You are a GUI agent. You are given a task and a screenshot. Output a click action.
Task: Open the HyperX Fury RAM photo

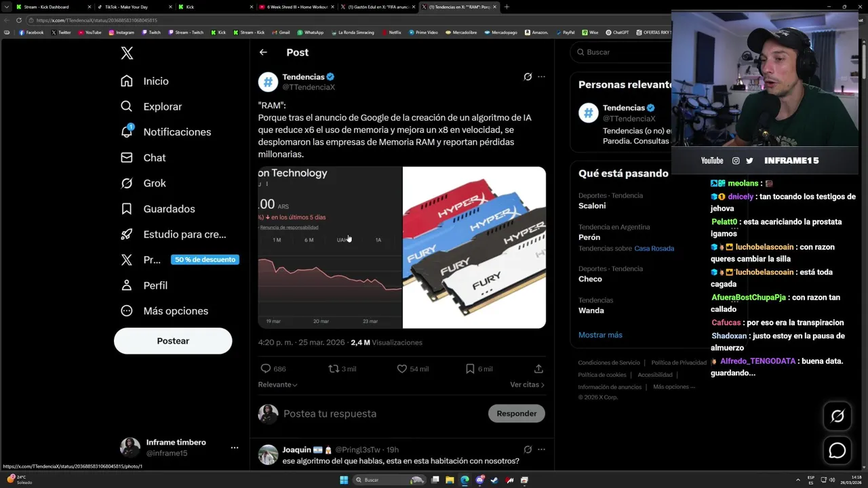click(474, 247)
